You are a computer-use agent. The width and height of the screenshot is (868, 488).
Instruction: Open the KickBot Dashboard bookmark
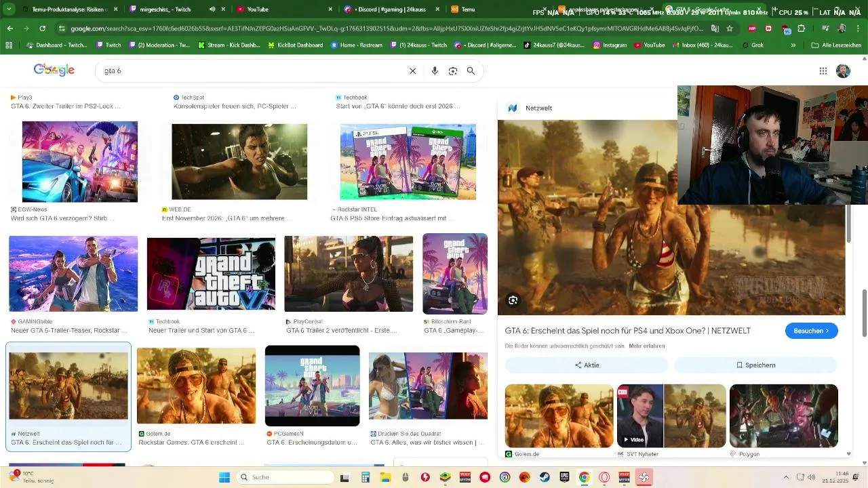point(295,45)
